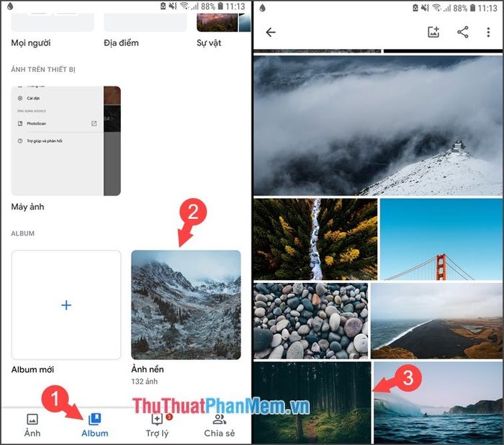Open the ocean wave photo
The height and width of the screenshot is (445, 504).
pyautogui.click(x=438, y=403)
